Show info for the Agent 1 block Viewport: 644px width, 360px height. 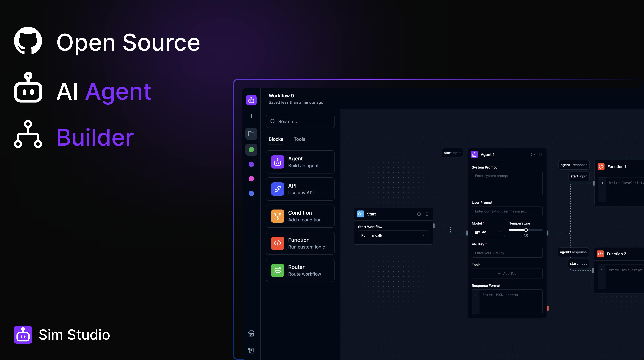coord(533,154)
